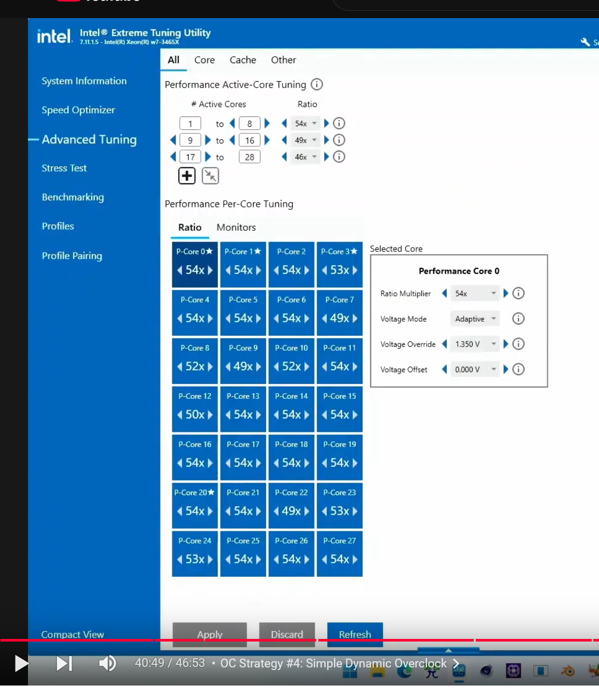The width and height of the screenshot is (599, 700).
Task: Select the Ratio sub-tab
Action: (190, 227)
